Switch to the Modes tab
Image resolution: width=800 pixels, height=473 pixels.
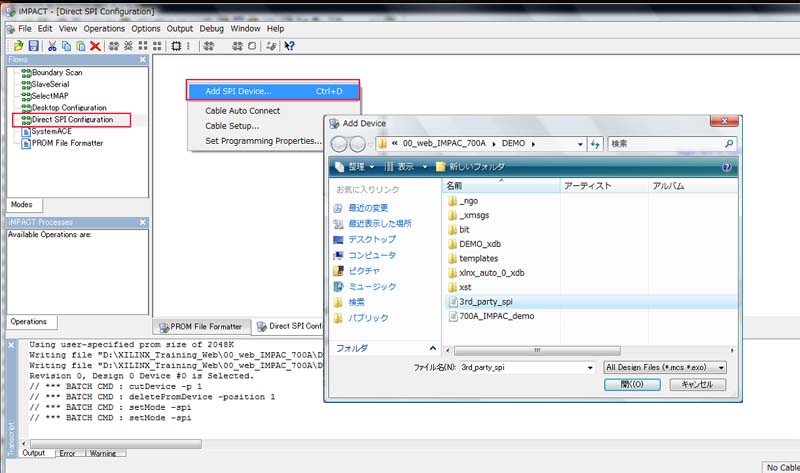click(x=24, y=205)
